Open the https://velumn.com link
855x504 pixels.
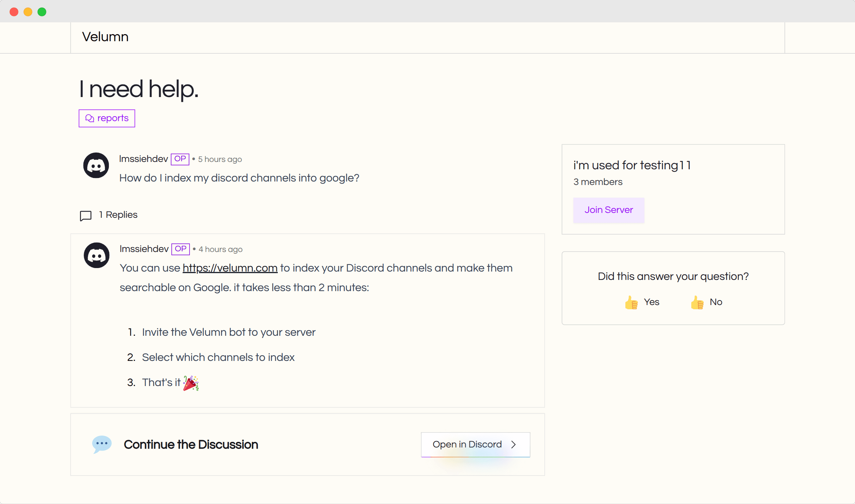[230, 268]
